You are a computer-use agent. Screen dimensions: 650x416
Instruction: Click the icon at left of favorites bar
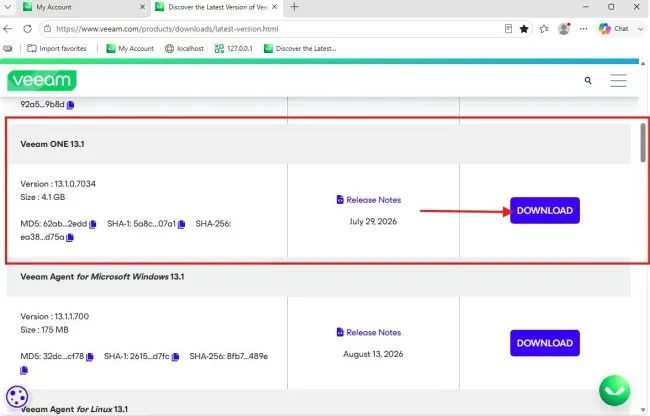[7, 48]
